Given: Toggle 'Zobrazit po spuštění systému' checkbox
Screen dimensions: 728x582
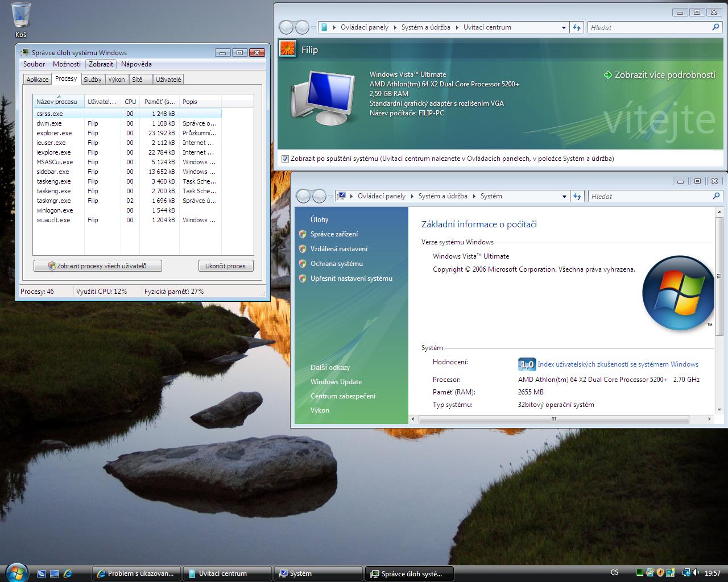Looking at the screenshot, I should pyautogui.click(x=286, y=159).
